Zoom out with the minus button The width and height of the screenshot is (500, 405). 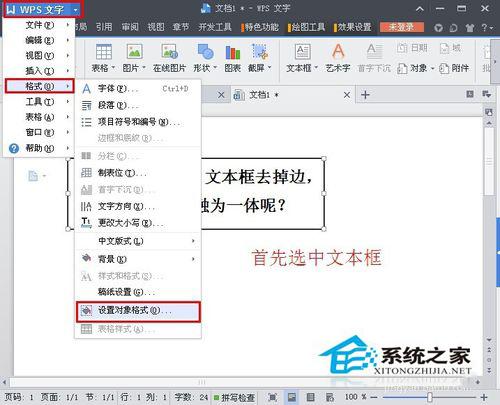[374, 397]
